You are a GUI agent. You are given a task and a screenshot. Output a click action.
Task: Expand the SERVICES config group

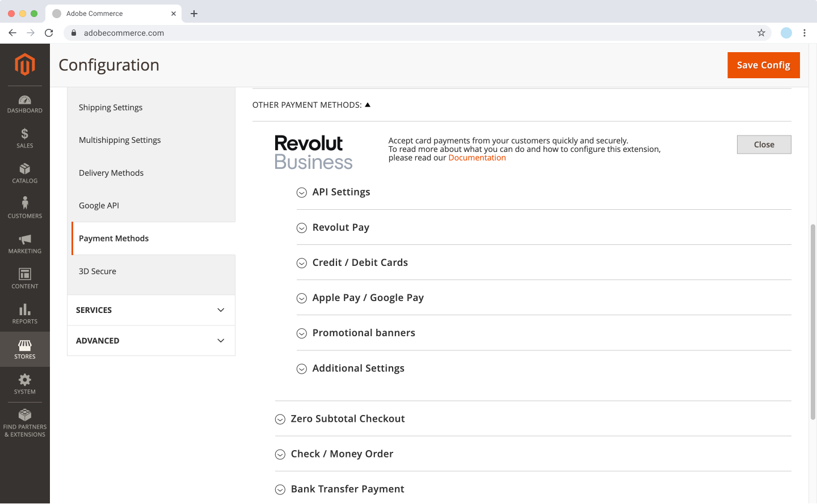point(151,310)
